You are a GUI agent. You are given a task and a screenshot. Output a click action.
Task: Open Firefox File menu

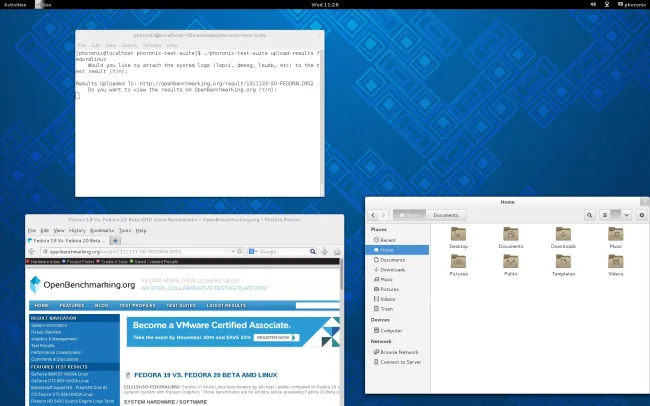click(32, 230)
